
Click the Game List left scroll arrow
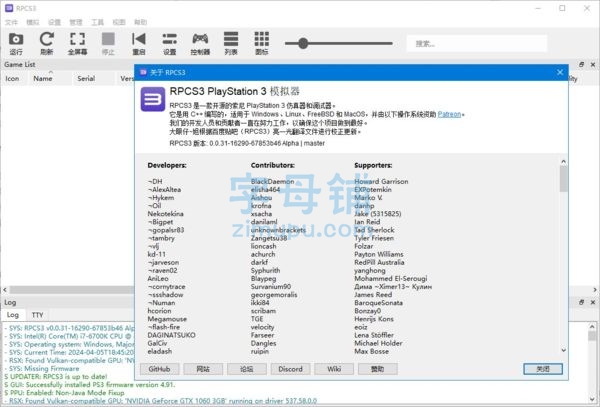5,290
